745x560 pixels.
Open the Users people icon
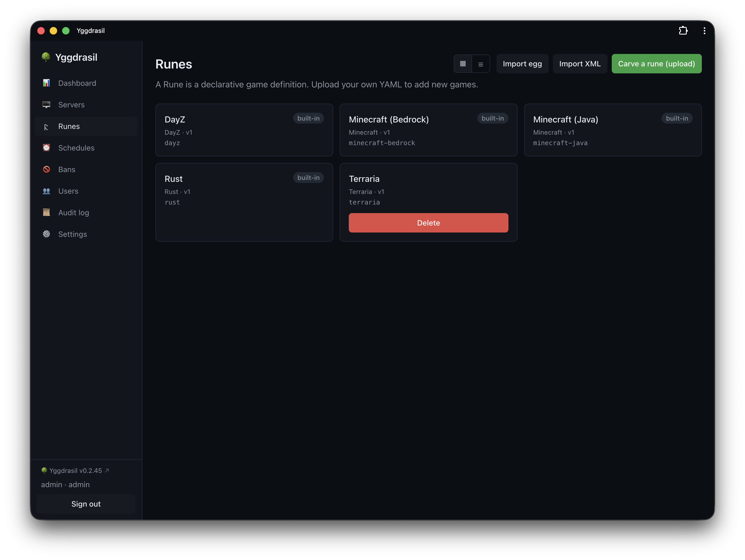[46, 191]
